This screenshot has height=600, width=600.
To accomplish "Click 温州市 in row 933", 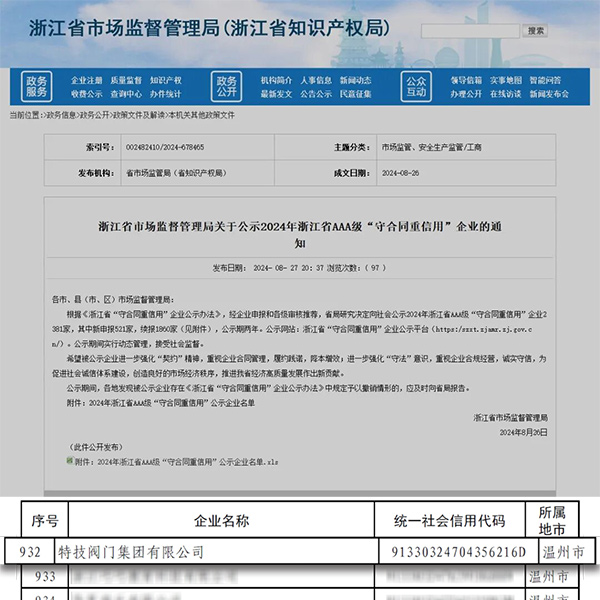I will pyautogui.click(x=549, y=576).
